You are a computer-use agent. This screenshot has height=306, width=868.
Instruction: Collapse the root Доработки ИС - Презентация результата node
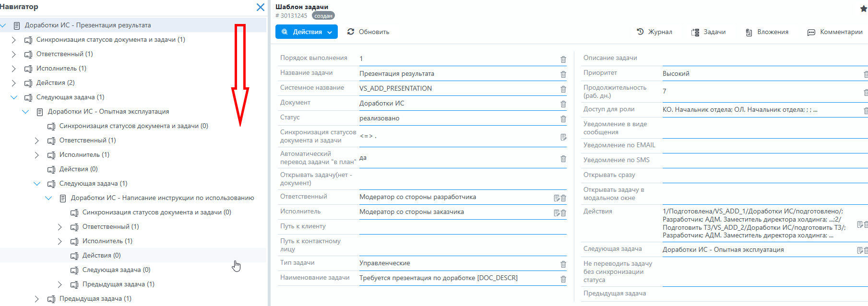4,25
